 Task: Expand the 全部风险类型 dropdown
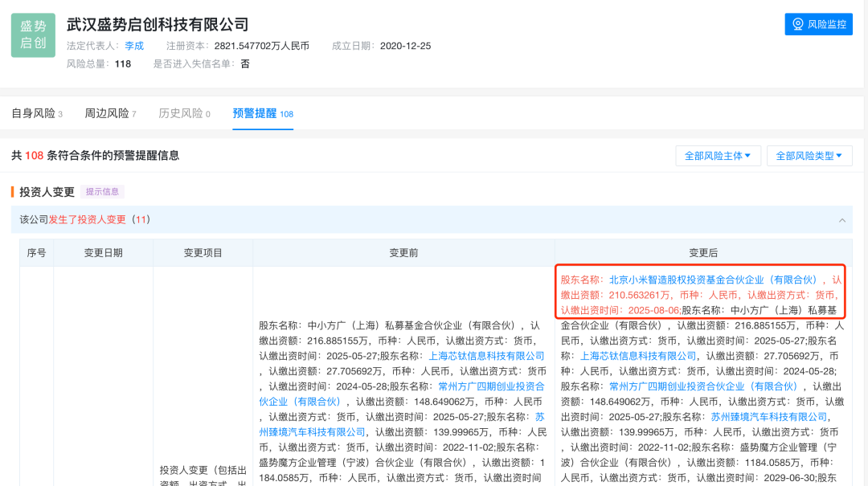[809, 156]
